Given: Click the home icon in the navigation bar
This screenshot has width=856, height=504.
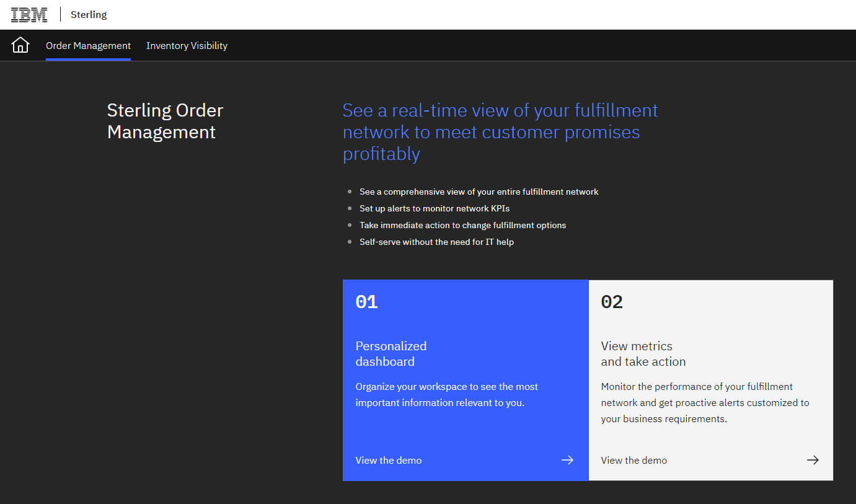Looking at the screenshot, I should pos(20,45).
